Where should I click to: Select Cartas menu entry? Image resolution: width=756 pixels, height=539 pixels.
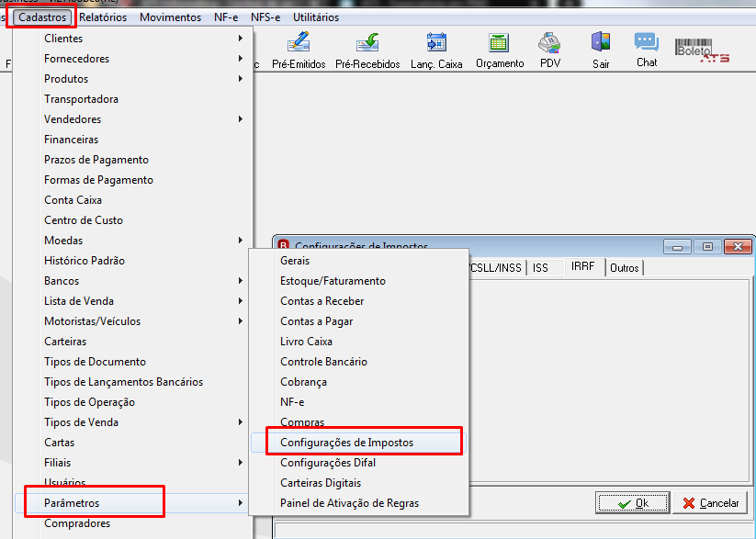tap(133, 442)
